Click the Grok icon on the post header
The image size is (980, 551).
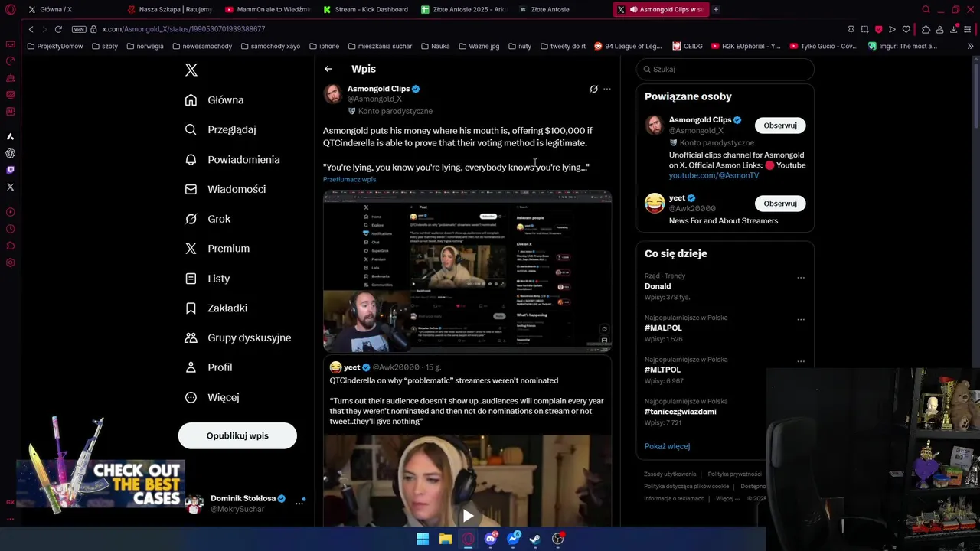pyautogui.click(x=593, y=89)
